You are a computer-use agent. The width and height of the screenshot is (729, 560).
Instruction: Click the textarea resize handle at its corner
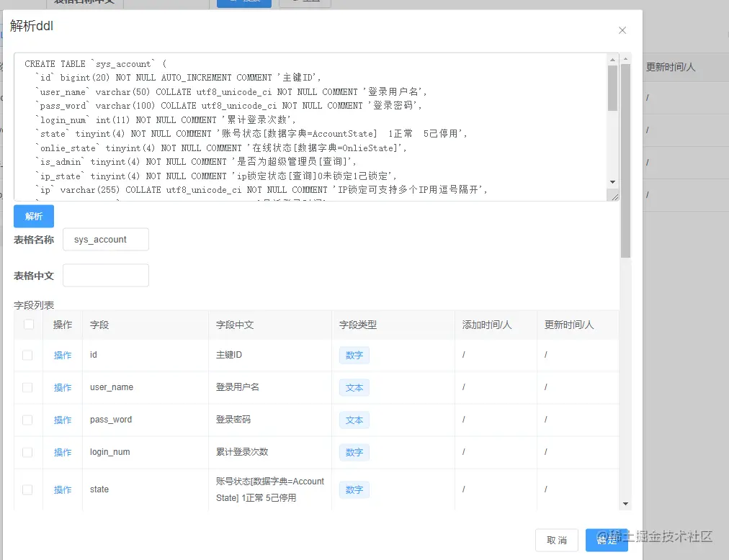(x=614, y=197)
